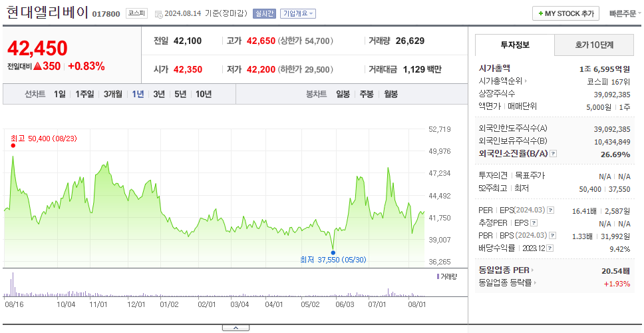Click the 투자의견 label

coord(493,176)
